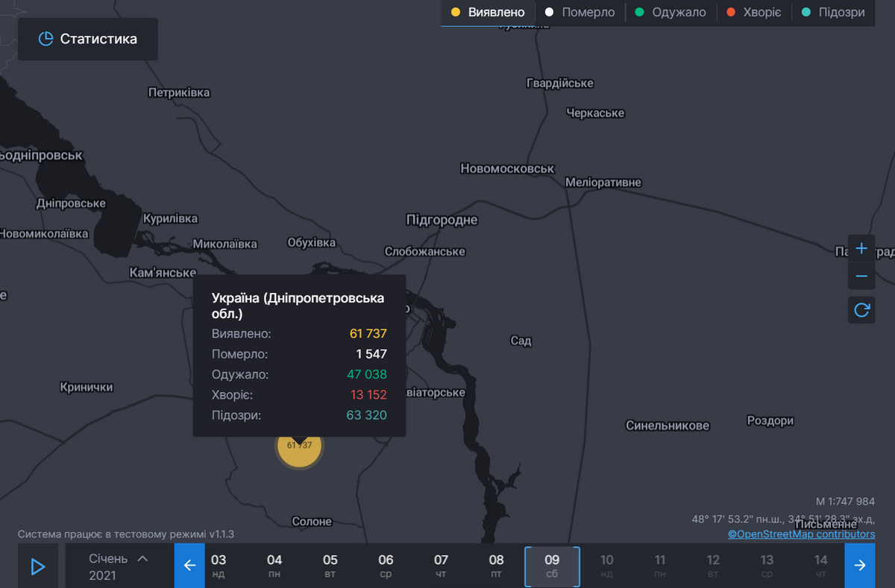Click the yellow 61 737 map marker
The height and width of the screenshot is (588, 895).
click(299, 447)
